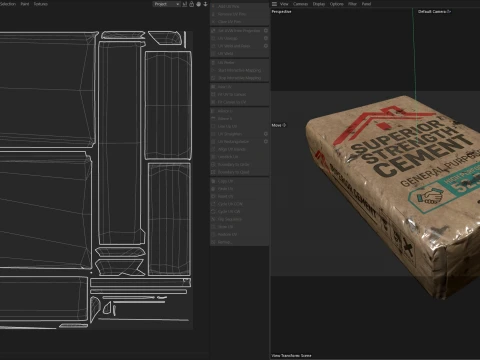Viewport: 480px width, 360px height.
Task: Click the Add UV Pins command
Action: point(239,6)
